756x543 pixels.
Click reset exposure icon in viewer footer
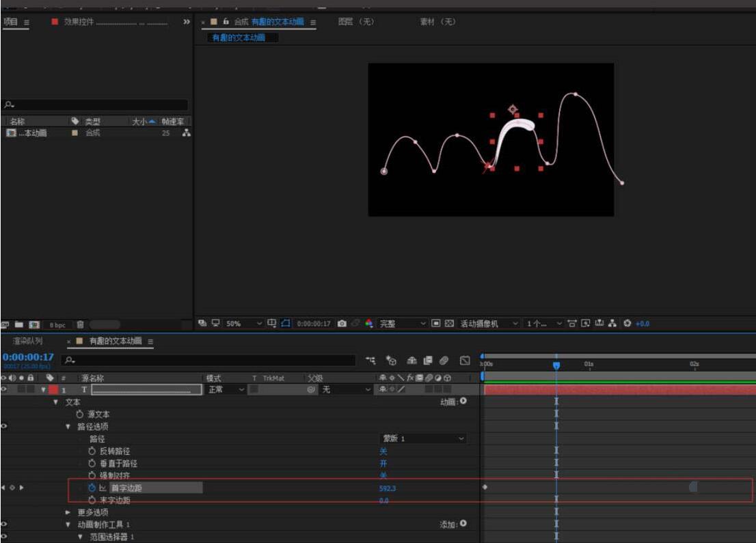(627, 323)
